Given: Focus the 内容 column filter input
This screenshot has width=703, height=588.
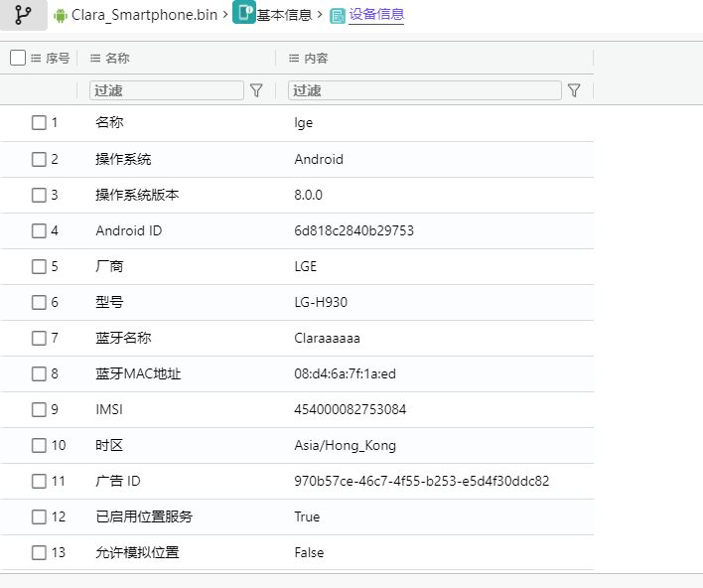Looking at the screenshot, I should coord(425,90).
